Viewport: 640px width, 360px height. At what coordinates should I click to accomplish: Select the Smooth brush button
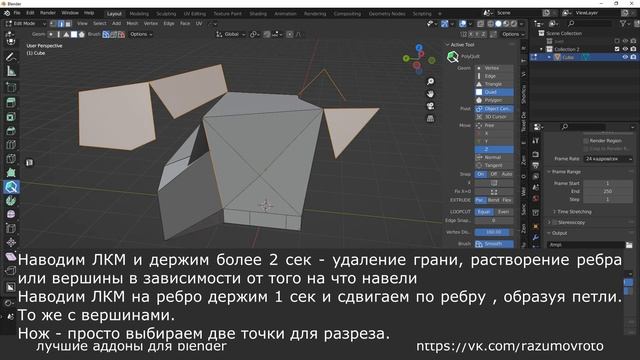coord(494,244)
